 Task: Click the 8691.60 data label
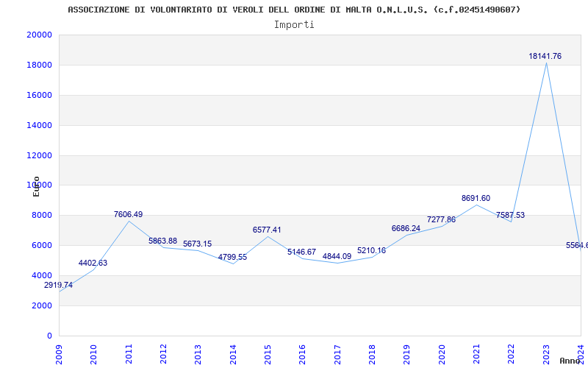pyautogui.click(x=476, y=198)
